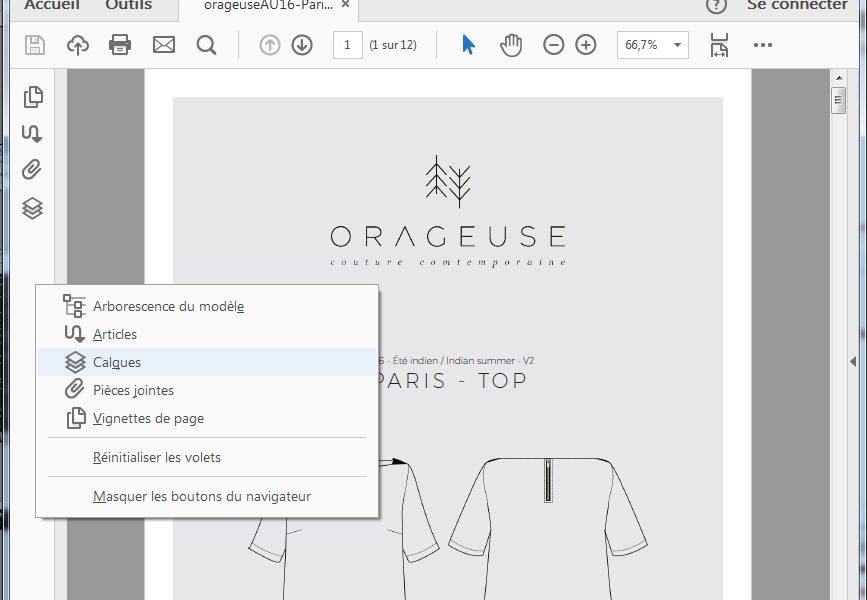
Task: Click the cloud upload icon
Action: [78, 45]
